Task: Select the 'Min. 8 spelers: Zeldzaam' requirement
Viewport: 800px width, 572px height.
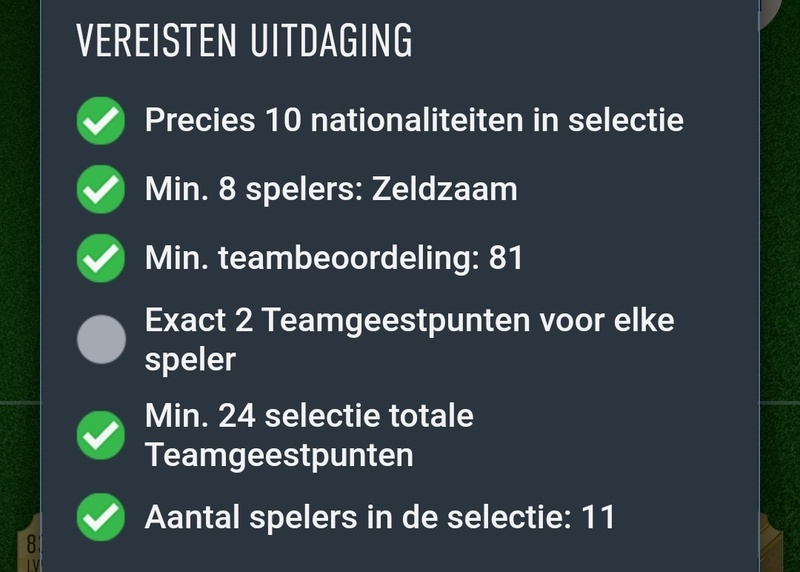Action: 331,190
